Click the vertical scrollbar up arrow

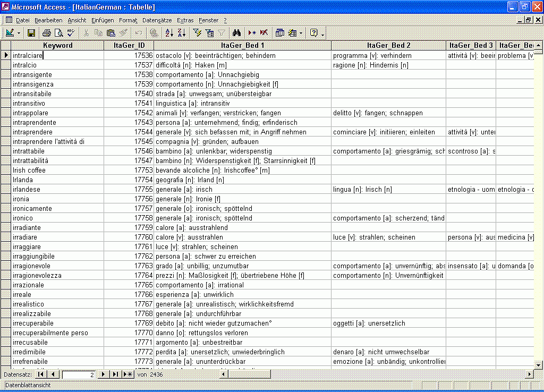pos(538,46)
